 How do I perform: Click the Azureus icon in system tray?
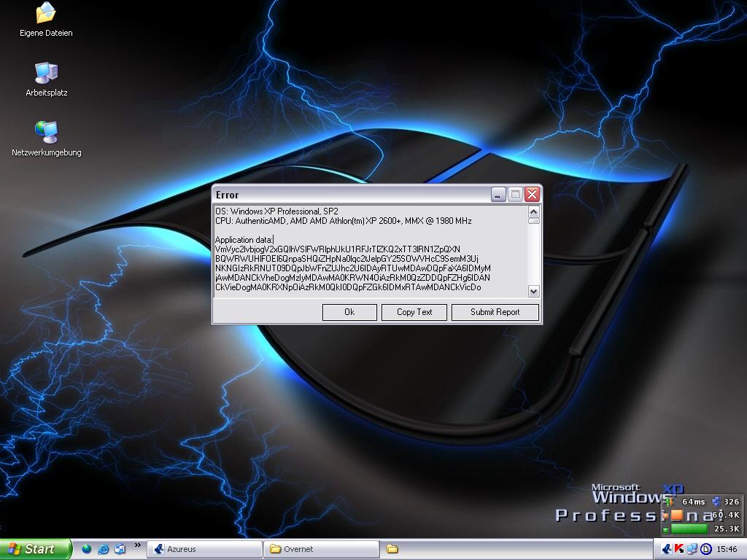pyautogui.click(x=667, y=549)
